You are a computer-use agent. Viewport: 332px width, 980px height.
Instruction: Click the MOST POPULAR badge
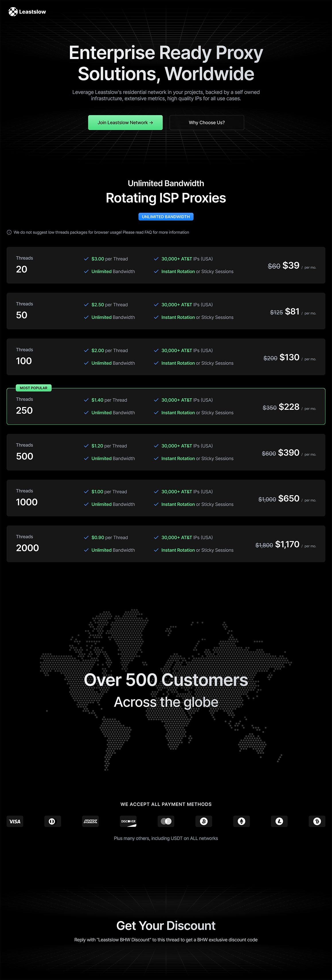coord(34,388)
